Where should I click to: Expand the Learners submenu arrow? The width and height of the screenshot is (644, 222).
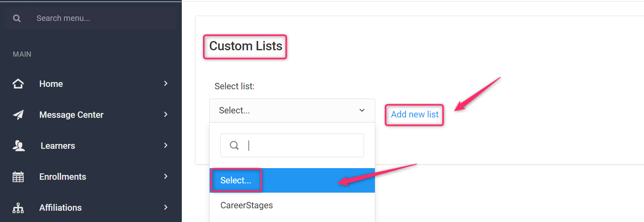[166, 145]
